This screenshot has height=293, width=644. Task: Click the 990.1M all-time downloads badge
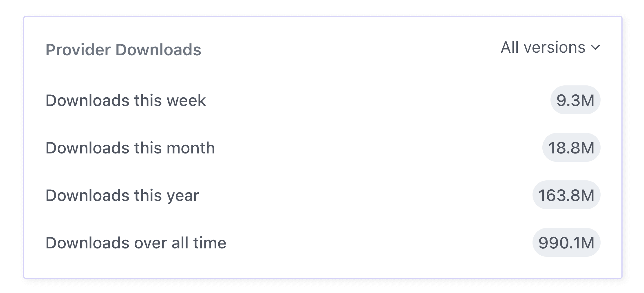click(x=566, y=243)
